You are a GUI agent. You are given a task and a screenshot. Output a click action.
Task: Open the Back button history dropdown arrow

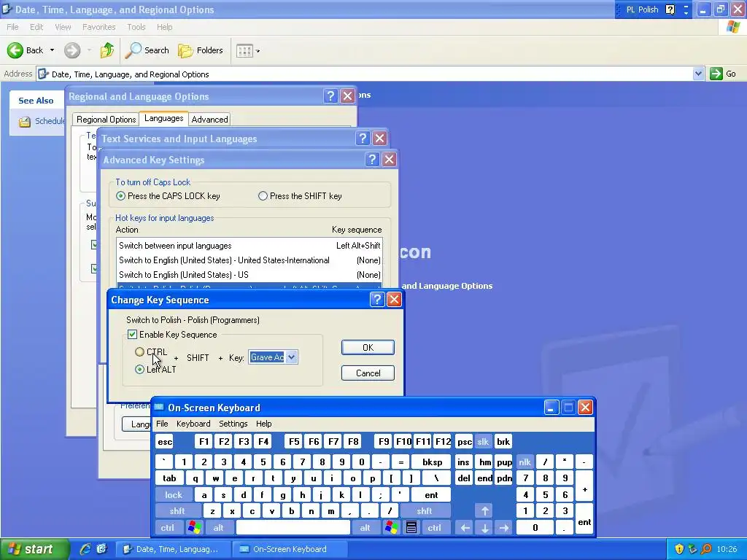pos(52,50)
